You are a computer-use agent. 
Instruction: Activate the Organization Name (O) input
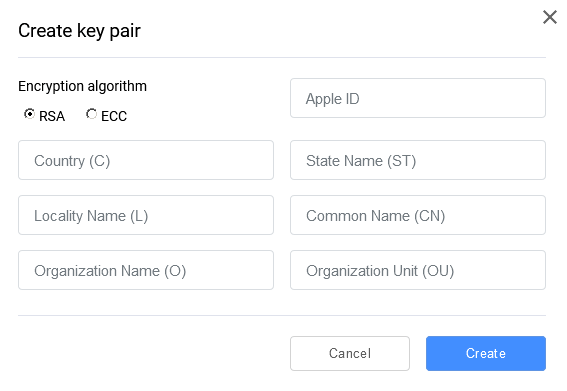146,270
